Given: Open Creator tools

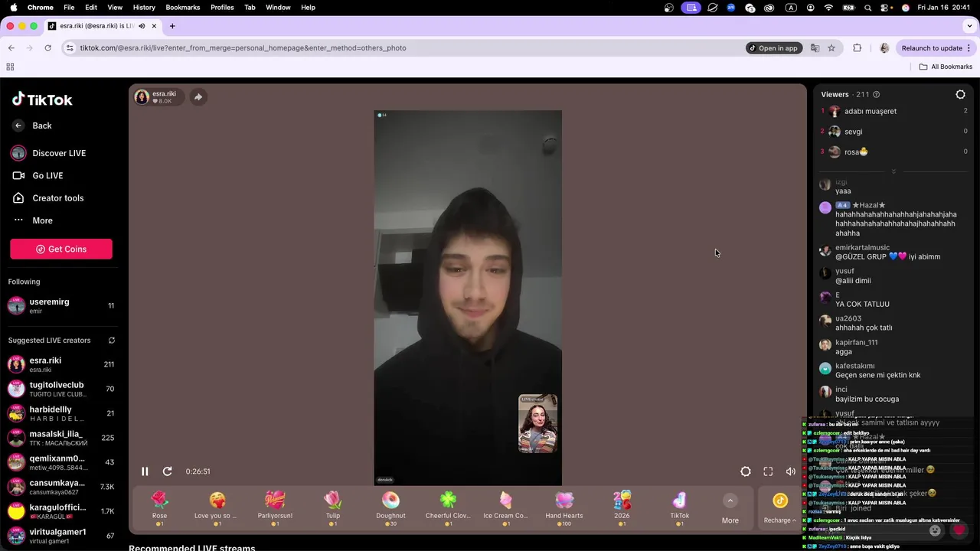Looking at the screenshot, I should (x=58, y=198).
